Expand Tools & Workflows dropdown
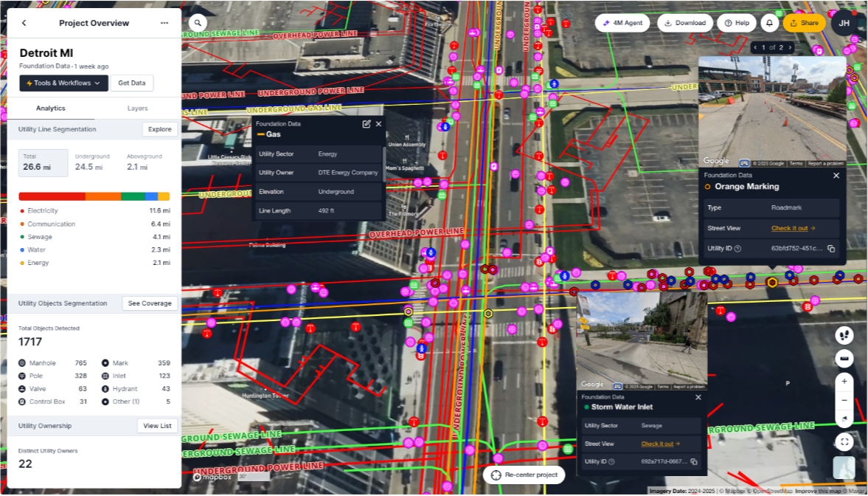The width and height of the screenshot is (868, 496). click(x=63, y=83)
